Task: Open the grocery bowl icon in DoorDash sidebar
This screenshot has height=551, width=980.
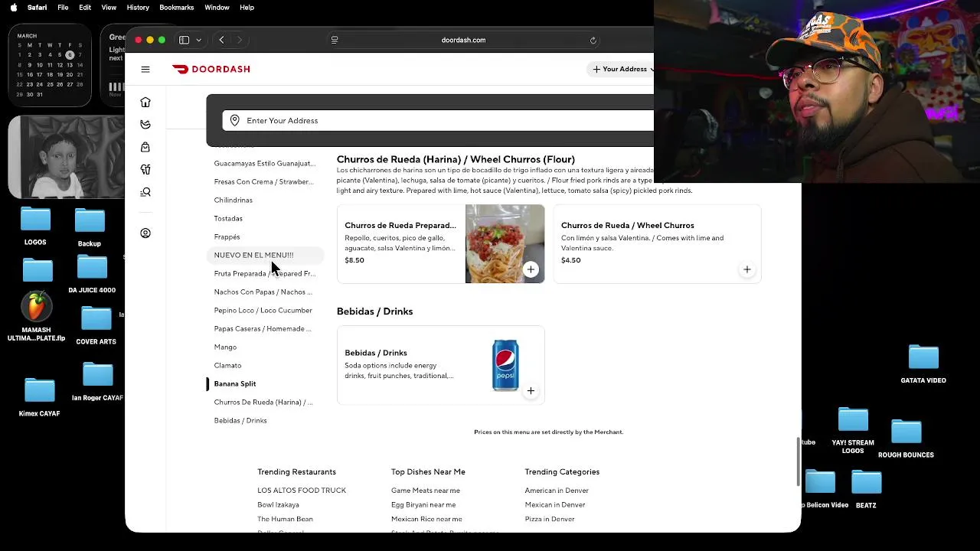Action: (x=145, y=124)
